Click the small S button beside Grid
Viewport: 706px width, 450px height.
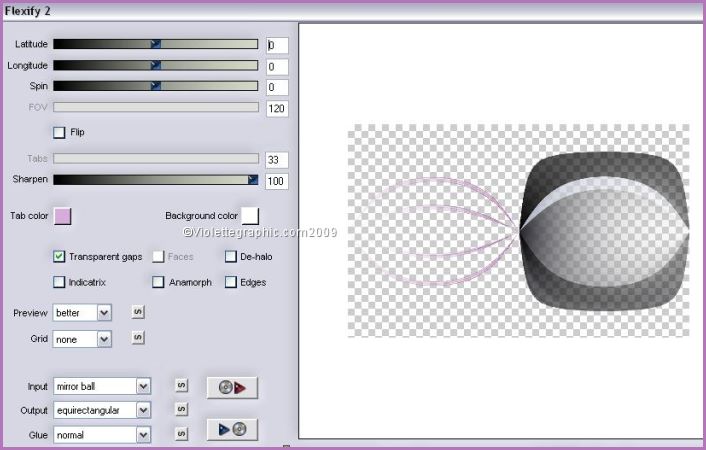pos(138,338)
